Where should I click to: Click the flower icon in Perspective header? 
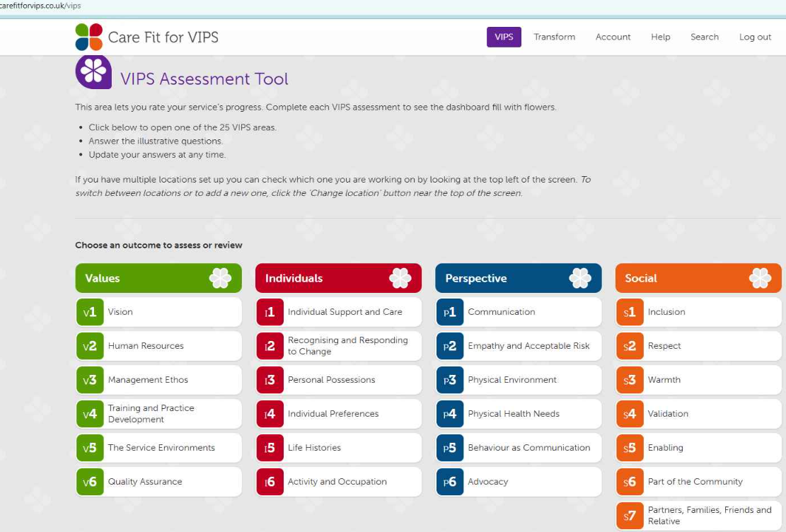pyautogui.click(x=580, y=278)
